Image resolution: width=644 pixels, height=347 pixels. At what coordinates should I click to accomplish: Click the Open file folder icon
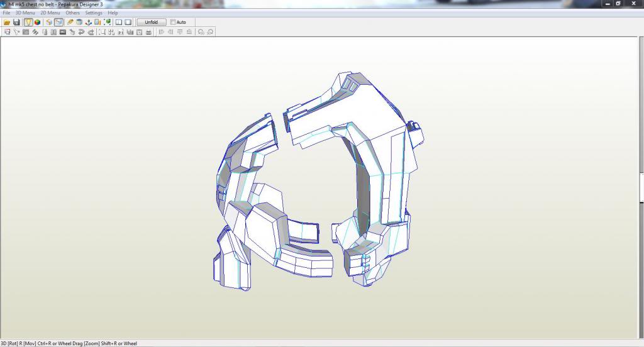(x=7, y=22)
